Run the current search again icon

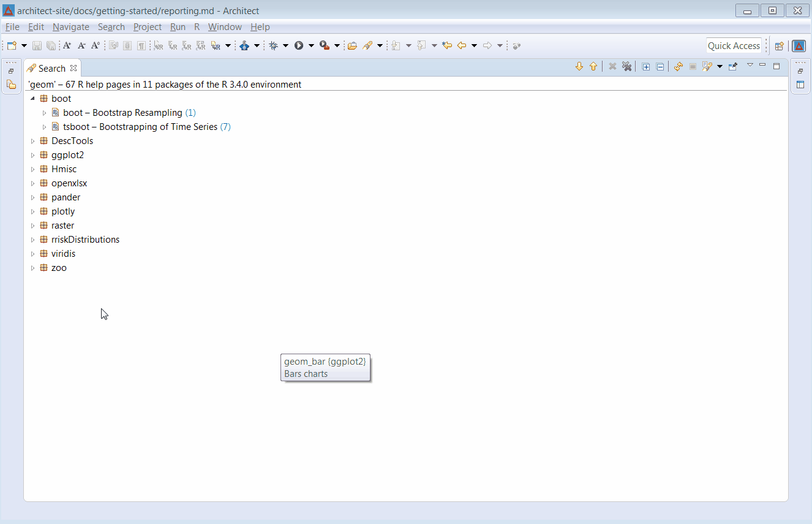pos(678,67)
